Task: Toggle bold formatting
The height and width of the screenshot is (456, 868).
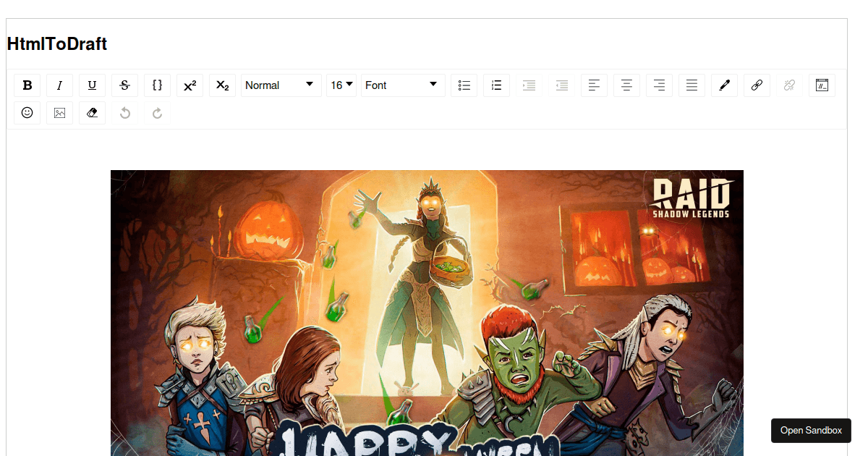Action: (x=27, y=85)
